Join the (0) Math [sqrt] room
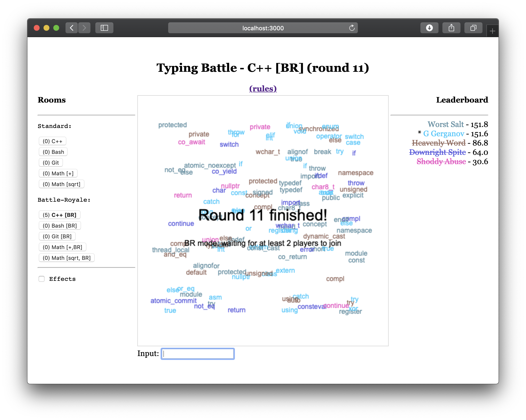The width and height of the screenshot is (526, 420). (62, 184)
